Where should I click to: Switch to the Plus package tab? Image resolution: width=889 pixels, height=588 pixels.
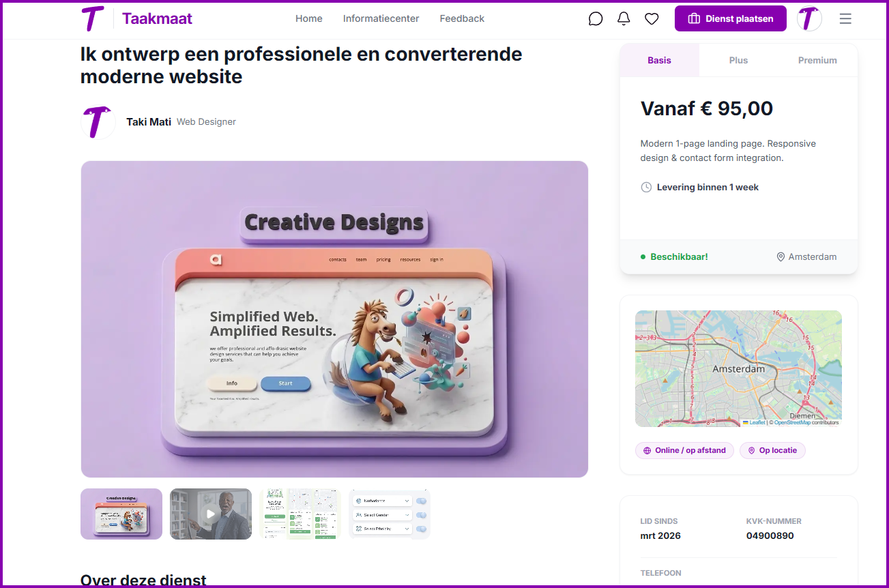pyautogui.click(x=738, y=60)
